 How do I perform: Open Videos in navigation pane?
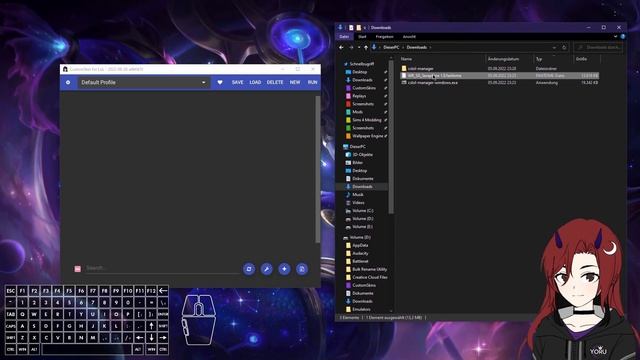tap(358, 202)
